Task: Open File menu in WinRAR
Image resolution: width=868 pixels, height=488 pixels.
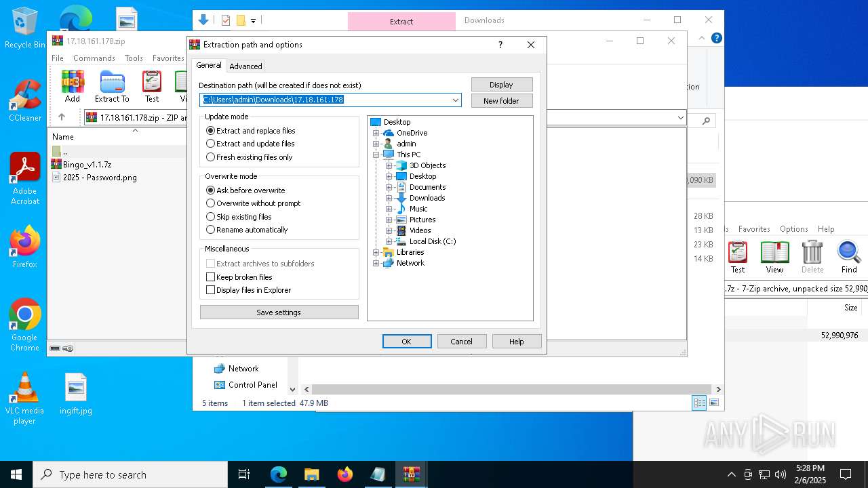Action: (x=58, y=58)
